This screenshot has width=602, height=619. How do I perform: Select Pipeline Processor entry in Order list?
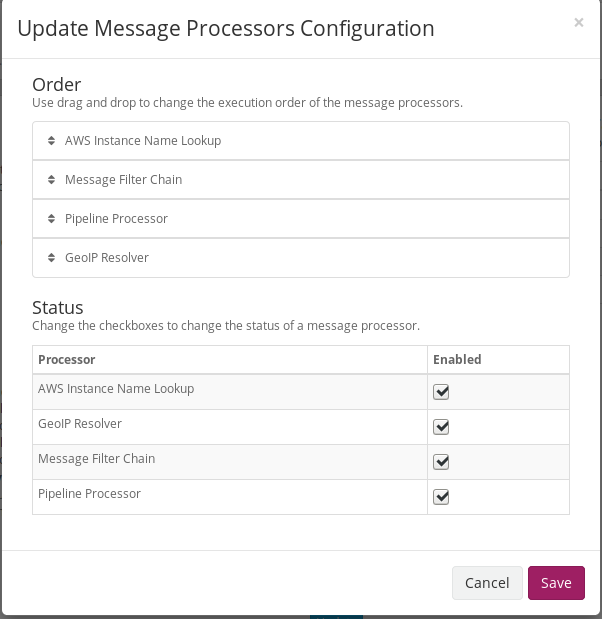(116, 219)
